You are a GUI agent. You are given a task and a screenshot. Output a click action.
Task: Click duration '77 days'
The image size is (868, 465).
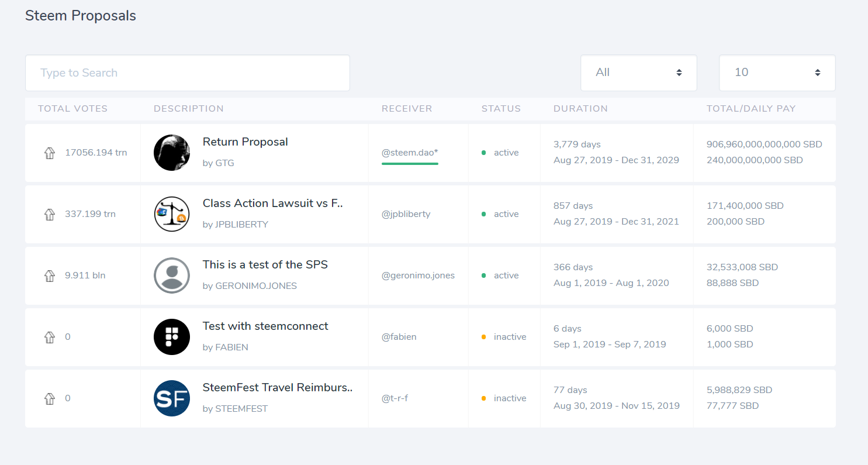pos(570,390)
